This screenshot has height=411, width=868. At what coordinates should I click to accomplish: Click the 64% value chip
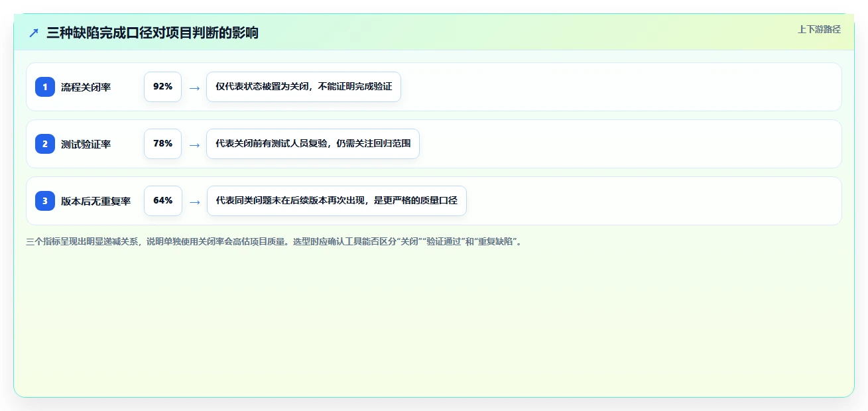[x=162, y=201]
